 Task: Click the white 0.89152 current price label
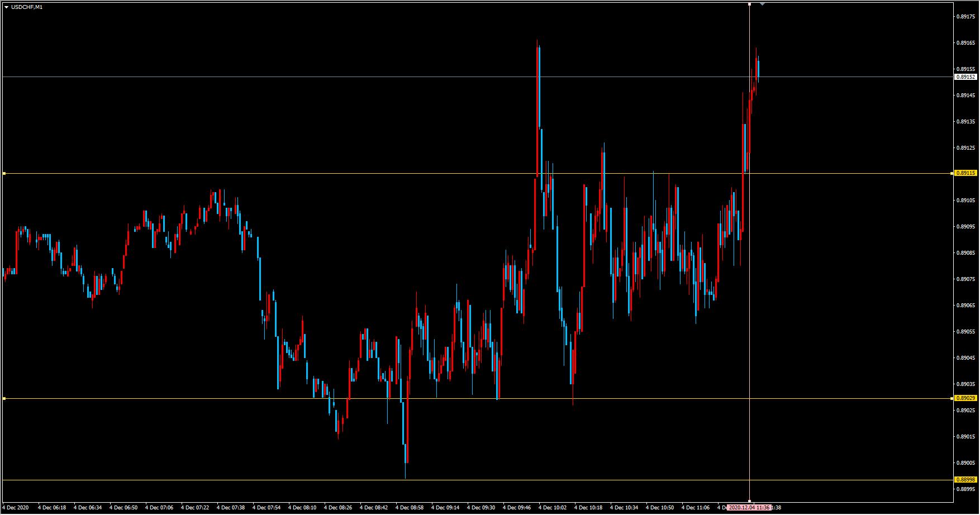click(x=965, y=77)
